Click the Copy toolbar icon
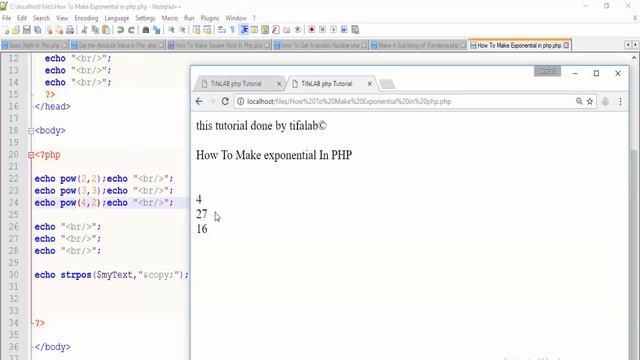 coord(95,30)
